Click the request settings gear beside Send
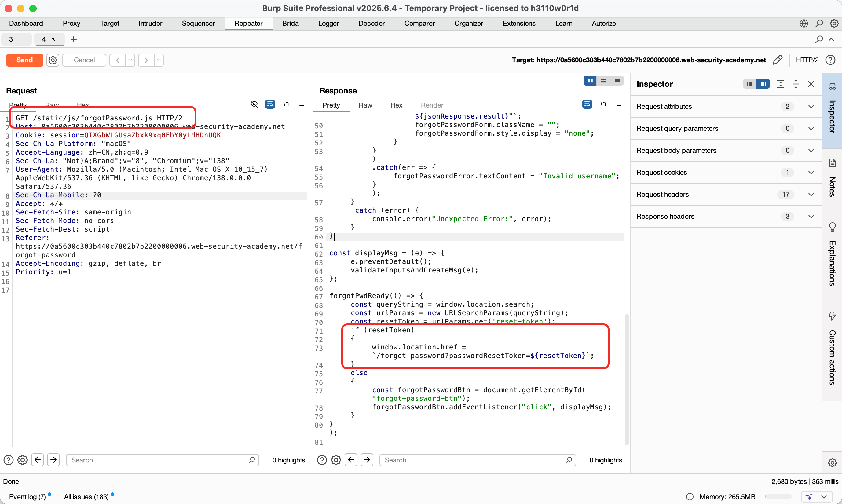The width and height of the screenshot is (842, 504). coord(53,60)
